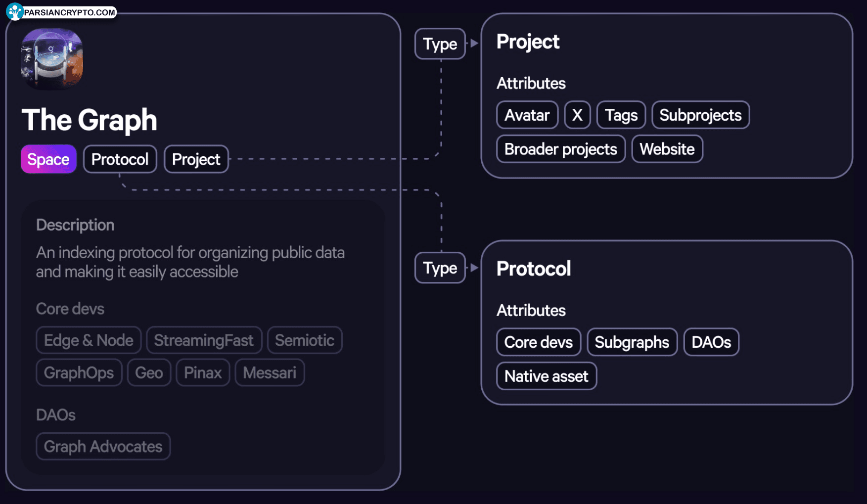Click the arrow next to the Project Type label

click(x=474, y=44)
